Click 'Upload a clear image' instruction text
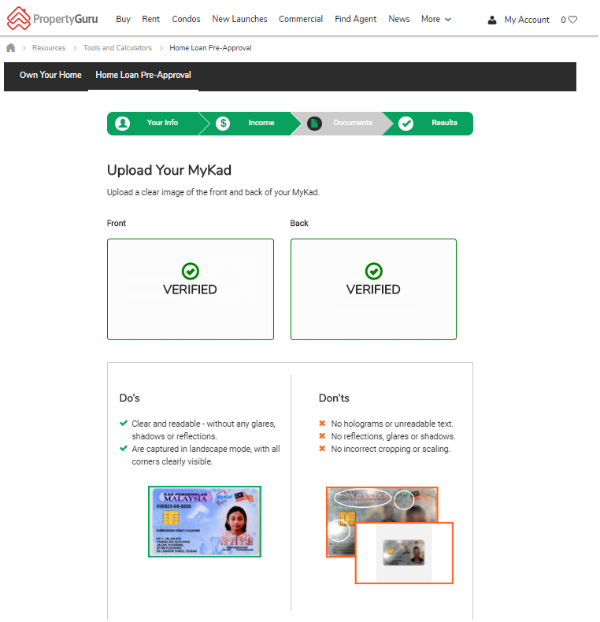 coord(213,192)
